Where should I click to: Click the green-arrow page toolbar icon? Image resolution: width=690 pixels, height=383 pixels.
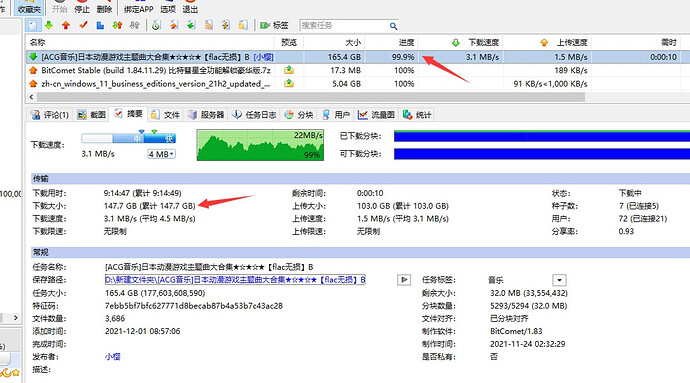[191, 26]
